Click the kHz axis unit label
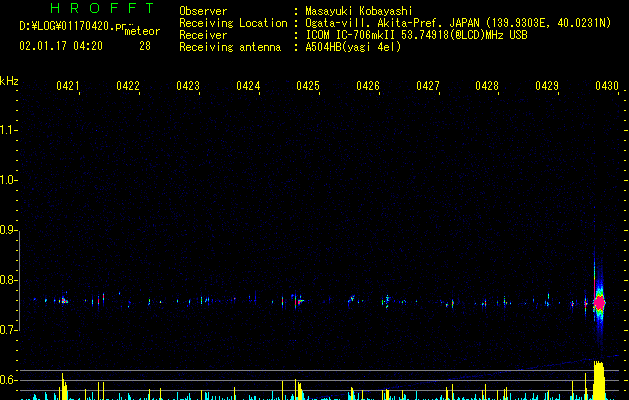This screenshot has height=400, width=629. point(9,81)
